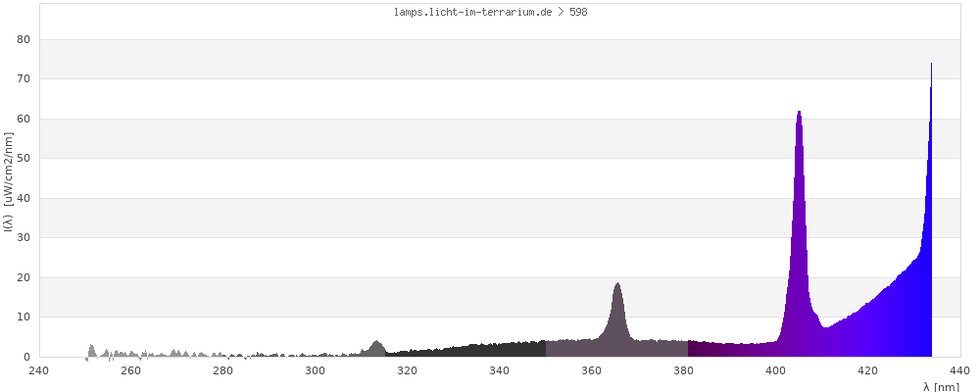Click the 360 x-axis tick label

592,370
